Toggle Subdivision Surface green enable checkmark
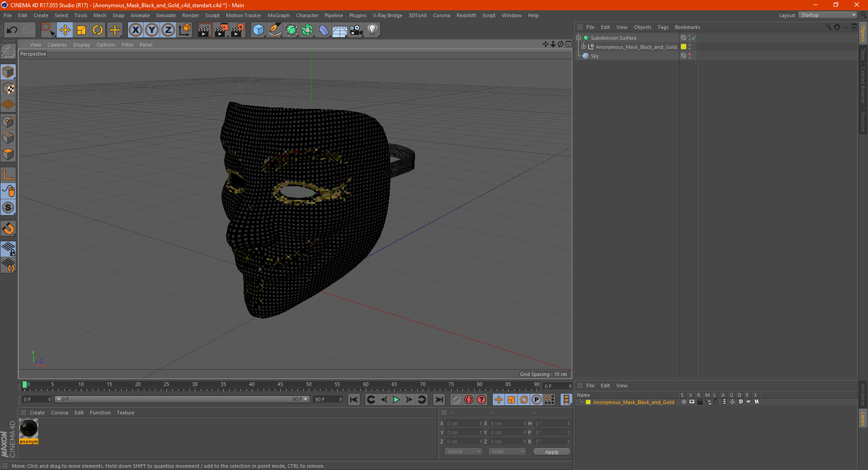Viewport: 868px width, 470px height. pos(694,38)
